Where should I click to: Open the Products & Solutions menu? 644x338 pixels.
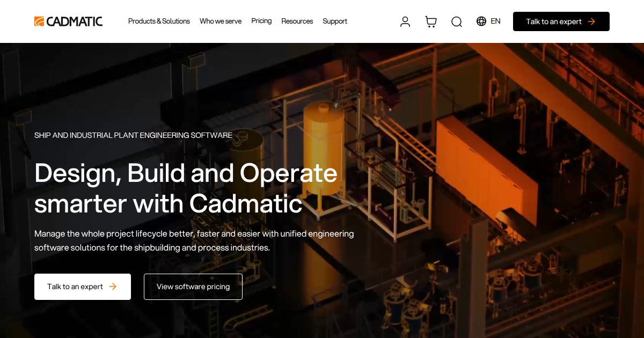tap(159, 21)
